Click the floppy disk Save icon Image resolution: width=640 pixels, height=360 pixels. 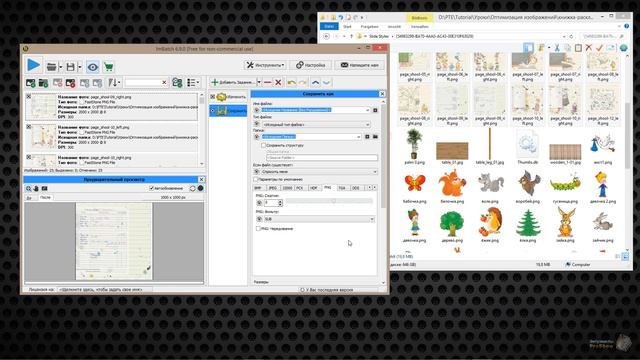coord(71,67)
